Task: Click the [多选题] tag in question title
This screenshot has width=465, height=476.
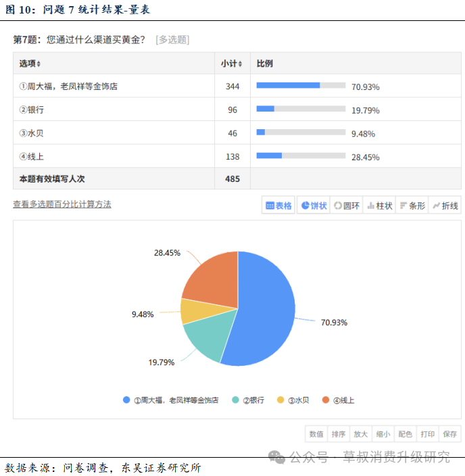Action: (172, 39)
